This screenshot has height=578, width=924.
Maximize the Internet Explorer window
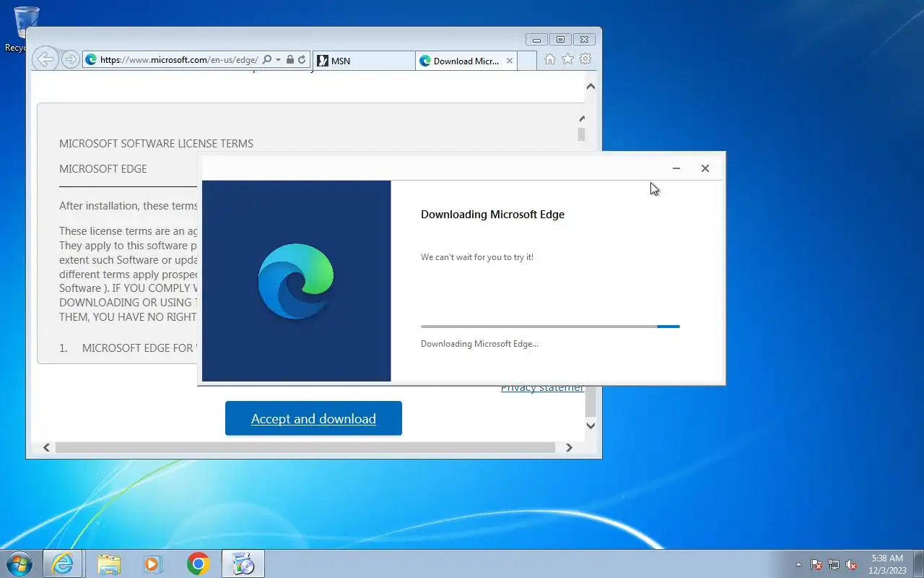click(560, 39)
